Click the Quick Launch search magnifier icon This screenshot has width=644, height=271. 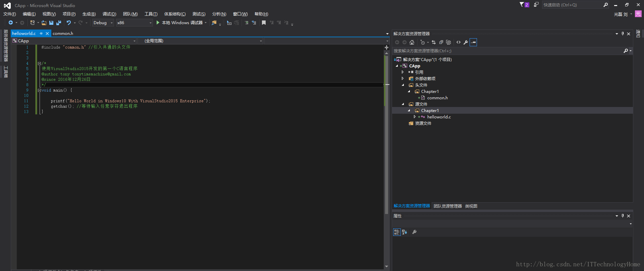[605, 5]
